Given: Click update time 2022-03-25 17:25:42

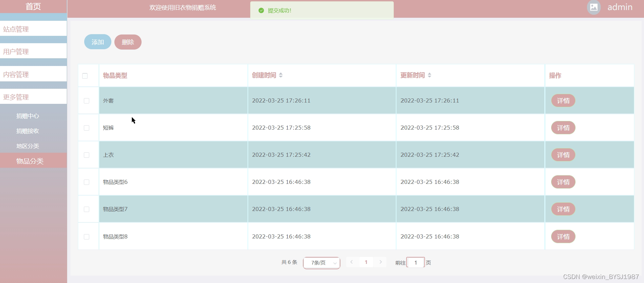Looking at the screenshot, I should click(430, 155).
